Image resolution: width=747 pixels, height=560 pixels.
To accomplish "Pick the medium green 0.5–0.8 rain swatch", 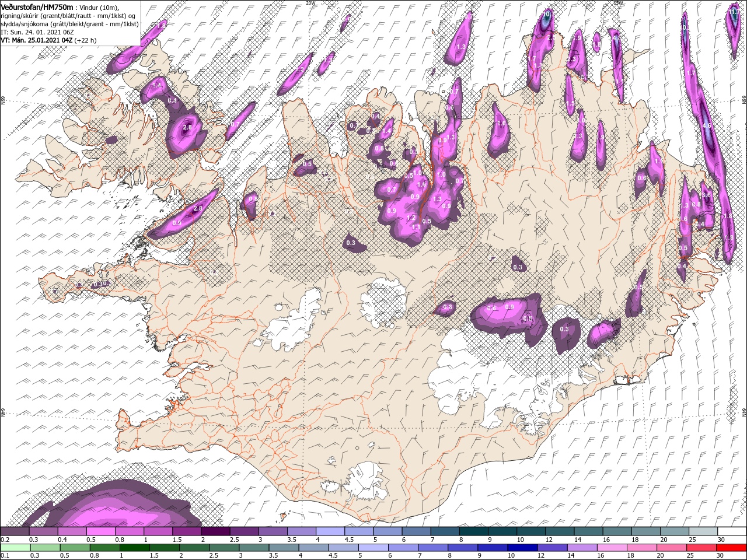I will coord(75,548).
